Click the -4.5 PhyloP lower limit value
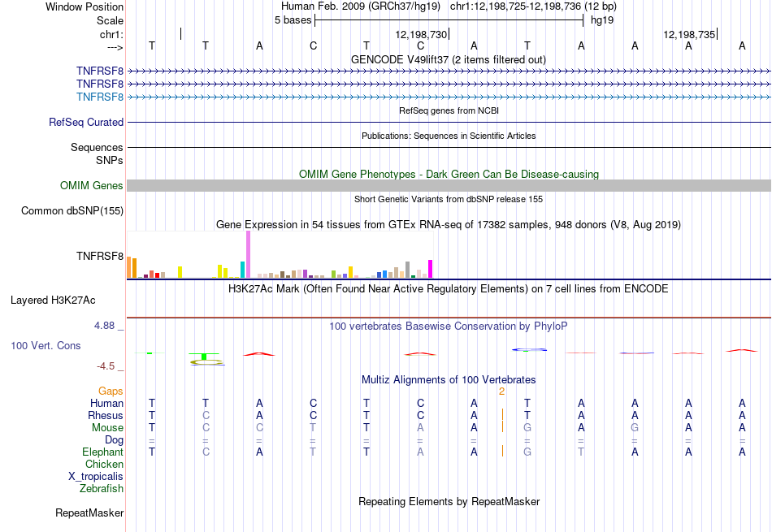The image size is (772, 532). coord(106,366)
